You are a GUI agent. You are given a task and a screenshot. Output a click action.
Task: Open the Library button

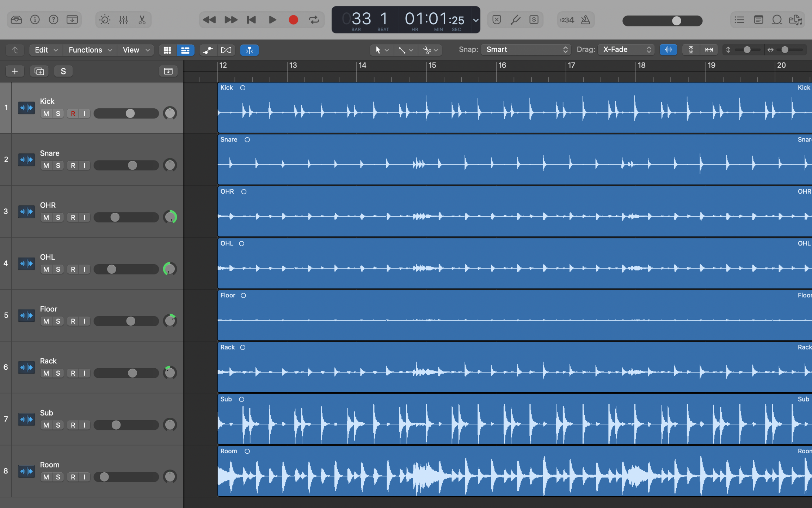click(x=16, y=20)
